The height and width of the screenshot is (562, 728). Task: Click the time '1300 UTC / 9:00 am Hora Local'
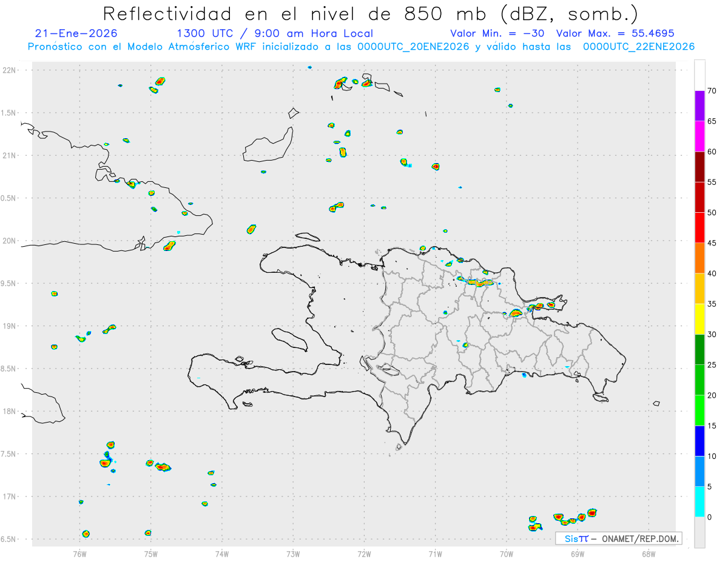pyautogui.click(x=275, y=33)
